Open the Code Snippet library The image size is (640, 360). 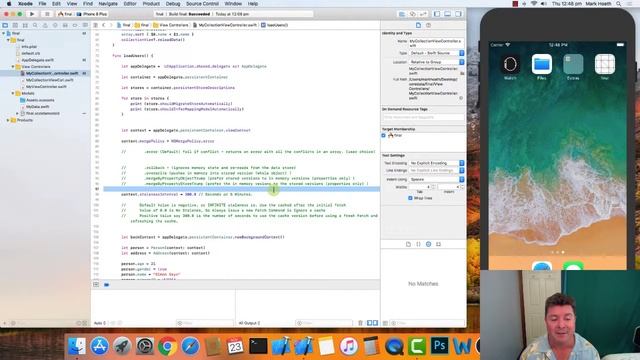(418, 244)
